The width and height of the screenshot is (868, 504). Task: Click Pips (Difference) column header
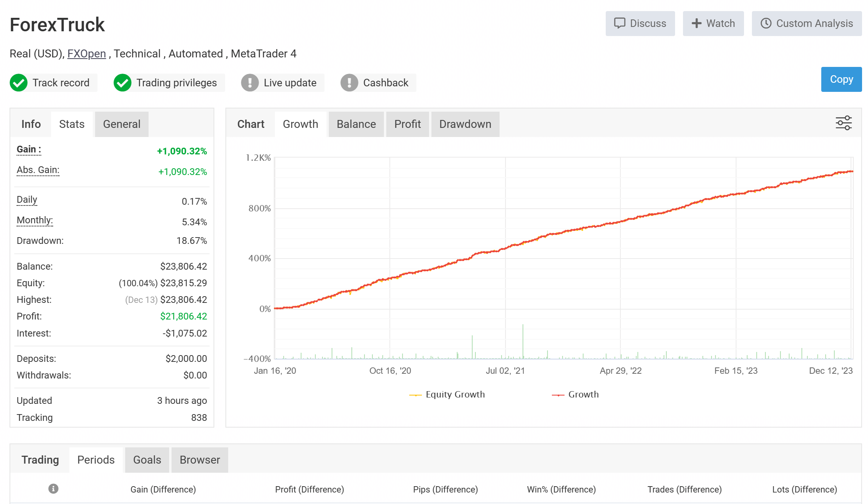(445, 489)
